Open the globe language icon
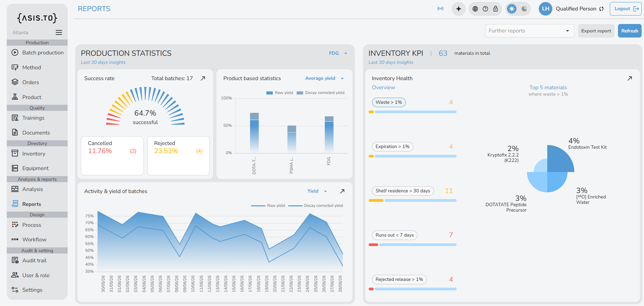The width and height of the screenshot is (644, 306). point(475,9)
